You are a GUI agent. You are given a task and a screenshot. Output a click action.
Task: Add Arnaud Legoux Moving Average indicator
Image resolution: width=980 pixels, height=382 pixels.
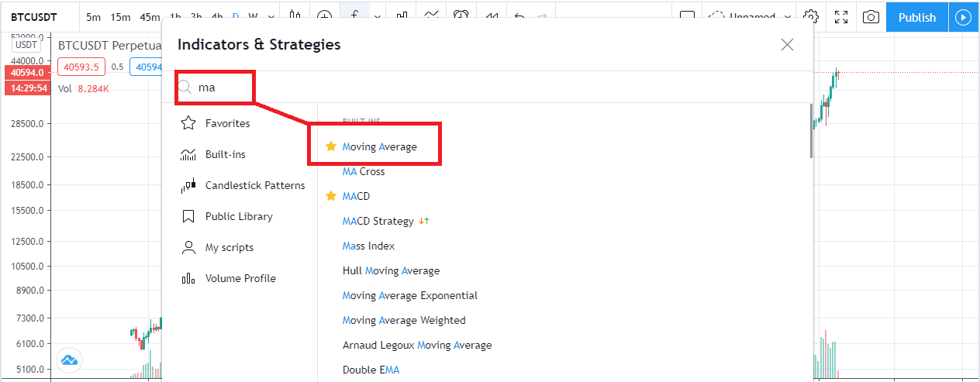pyautogui.click(x=417, y=345)
